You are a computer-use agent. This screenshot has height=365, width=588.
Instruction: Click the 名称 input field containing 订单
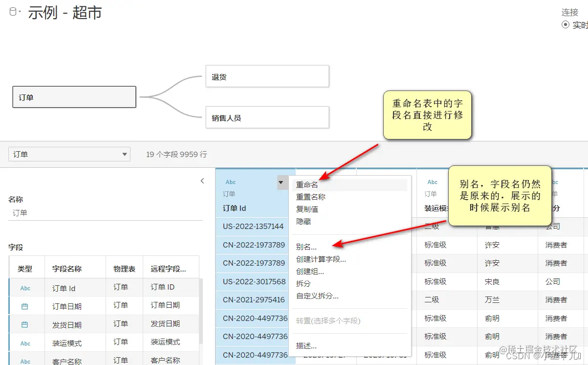coord(106,213)
